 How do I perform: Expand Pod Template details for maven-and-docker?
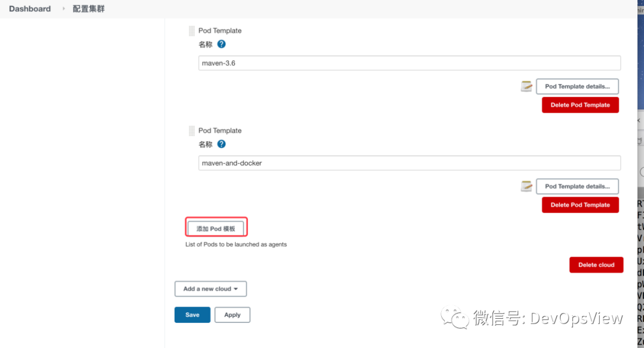577,187
